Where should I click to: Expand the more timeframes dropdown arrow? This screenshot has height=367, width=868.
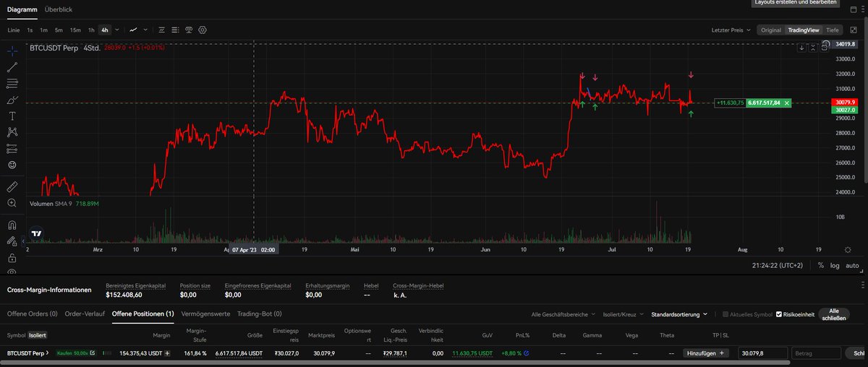coord(117,30)
